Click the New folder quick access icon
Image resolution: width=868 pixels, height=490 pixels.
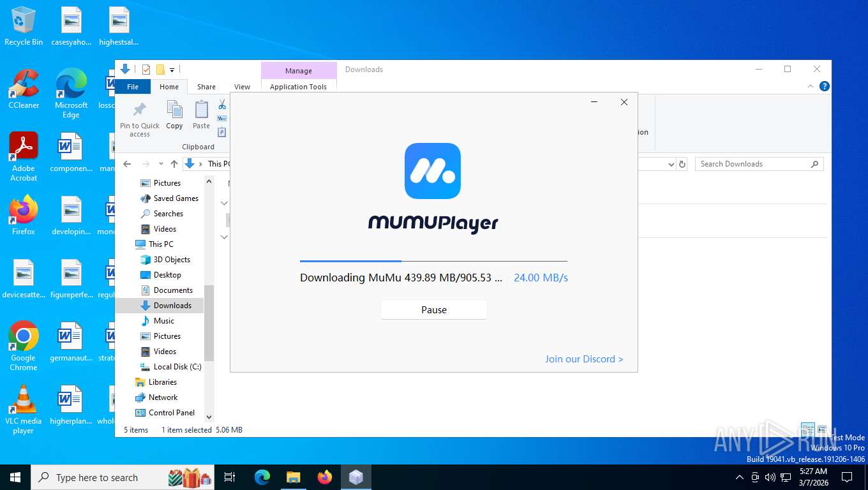coord(160,70)
